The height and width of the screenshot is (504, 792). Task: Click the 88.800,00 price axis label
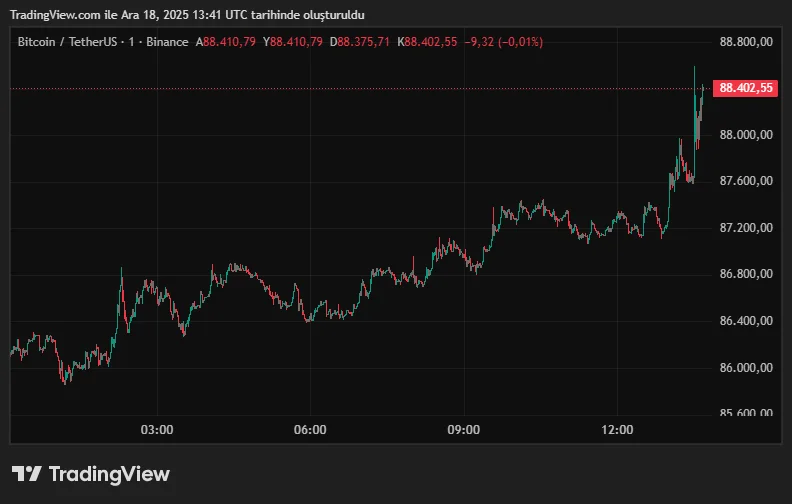[746, 42]
